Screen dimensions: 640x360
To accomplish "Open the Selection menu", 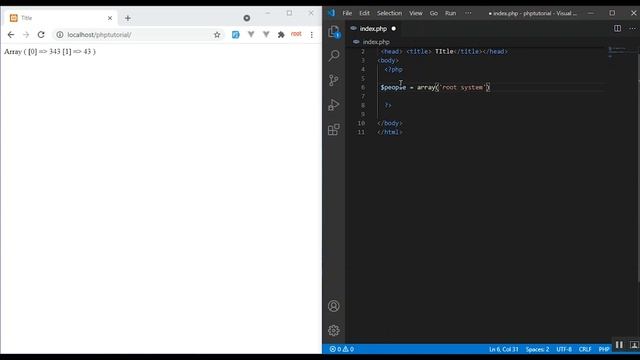I will 389,13.
